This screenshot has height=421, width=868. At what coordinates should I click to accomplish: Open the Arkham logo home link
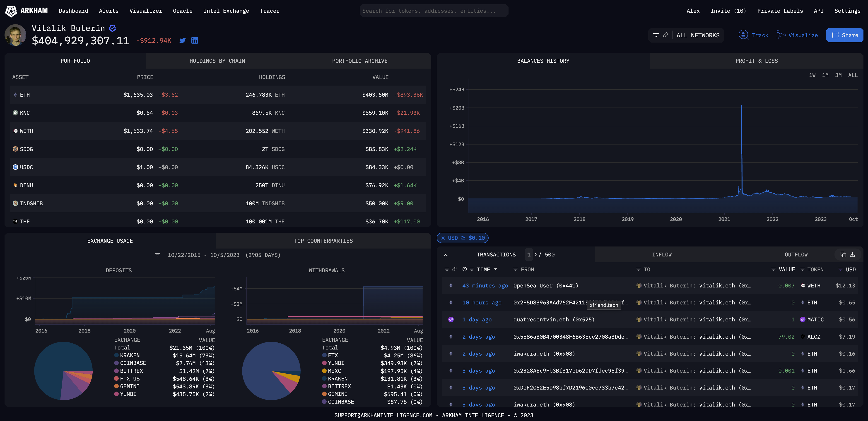click(27, 11)
